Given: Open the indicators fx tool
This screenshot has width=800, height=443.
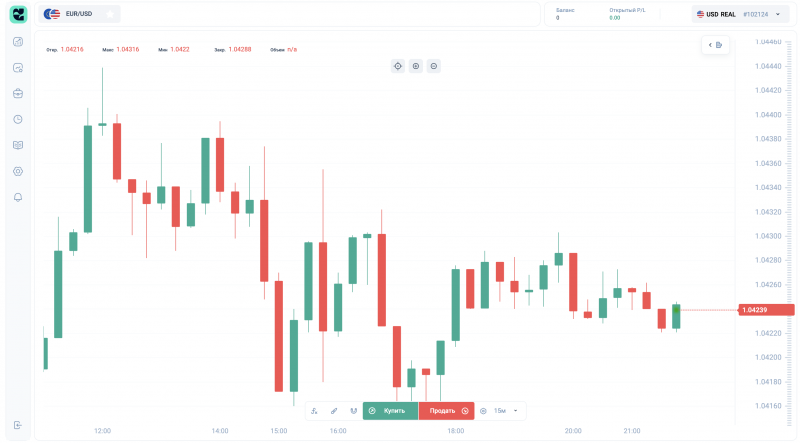Looking at the screenshot, I should pos(314,411).
